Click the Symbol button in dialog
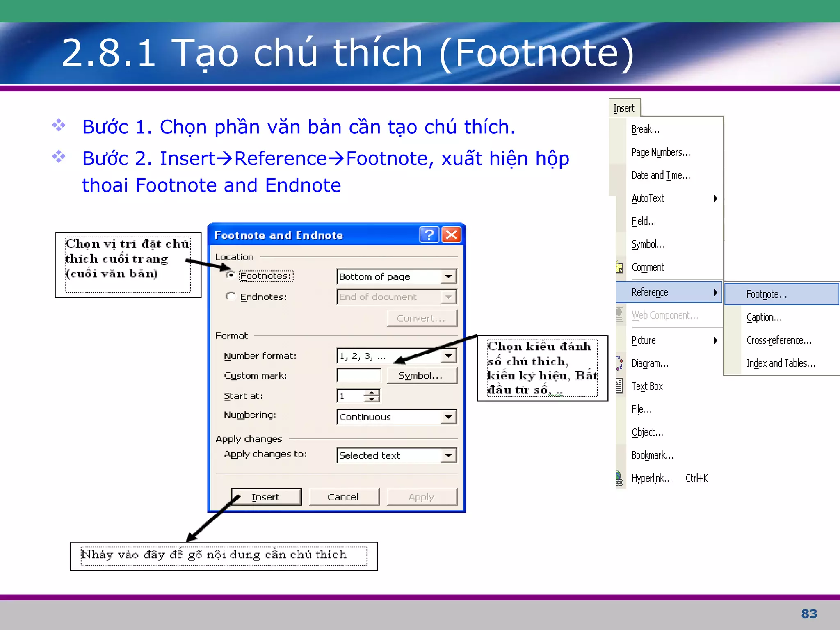840x630 pixels. 421,375
